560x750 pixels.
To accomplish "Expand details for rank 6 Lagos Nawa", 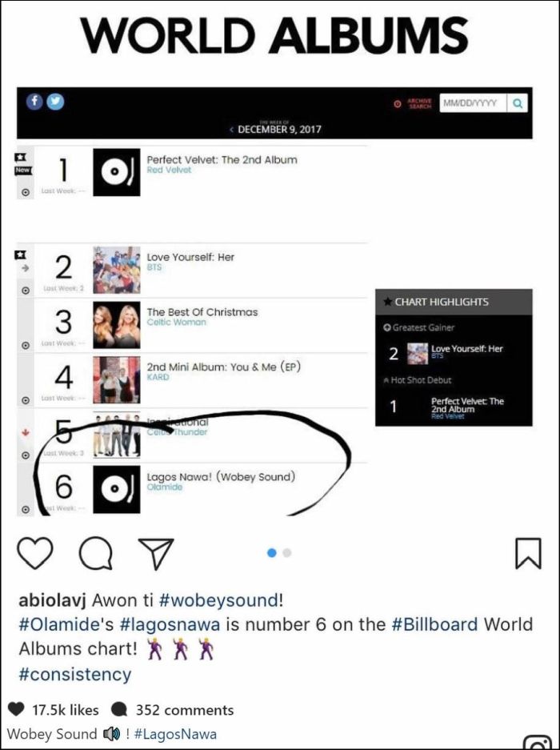I will click(25, 509).
